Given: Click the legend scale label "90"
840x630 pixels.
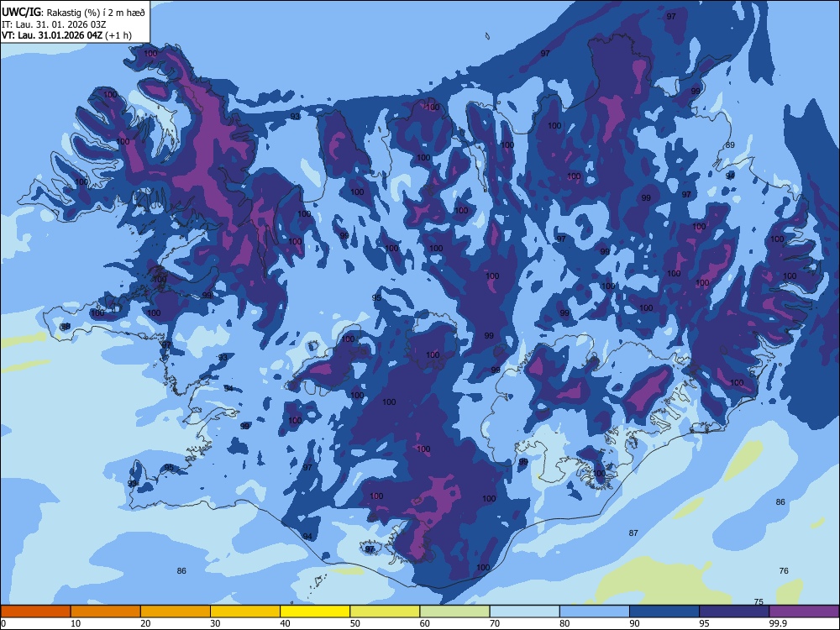Looking at the screenshot, I should tap(635, 623).
